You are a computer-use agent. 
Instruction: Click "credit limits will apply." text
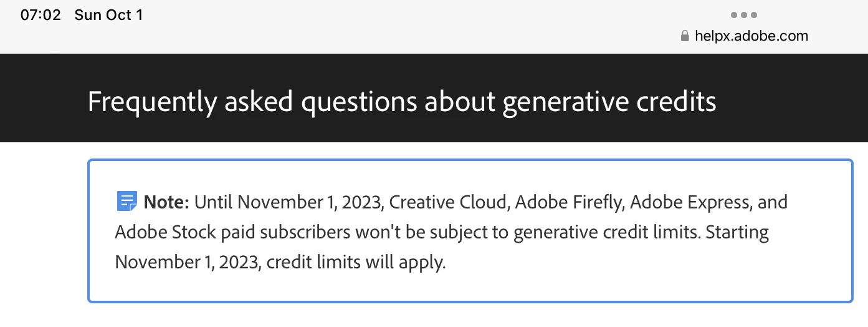pos(356,262)
